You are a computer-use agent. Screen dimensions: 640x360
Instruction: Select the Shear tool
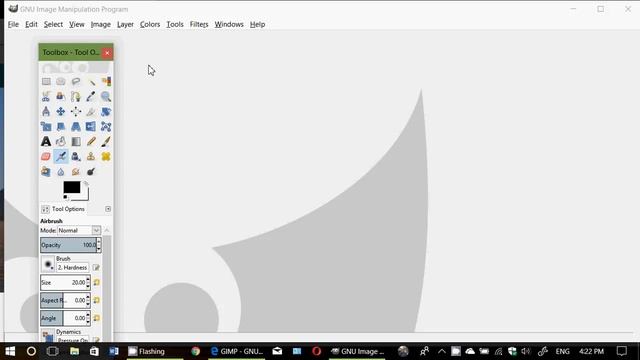point(61,127)
